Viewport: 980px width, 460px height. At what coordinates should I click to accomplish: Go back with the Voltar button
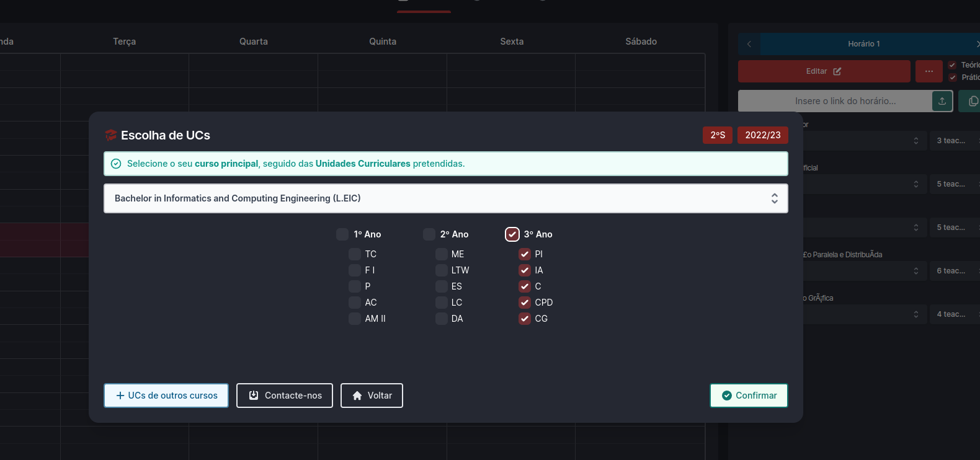coord(372,396)
